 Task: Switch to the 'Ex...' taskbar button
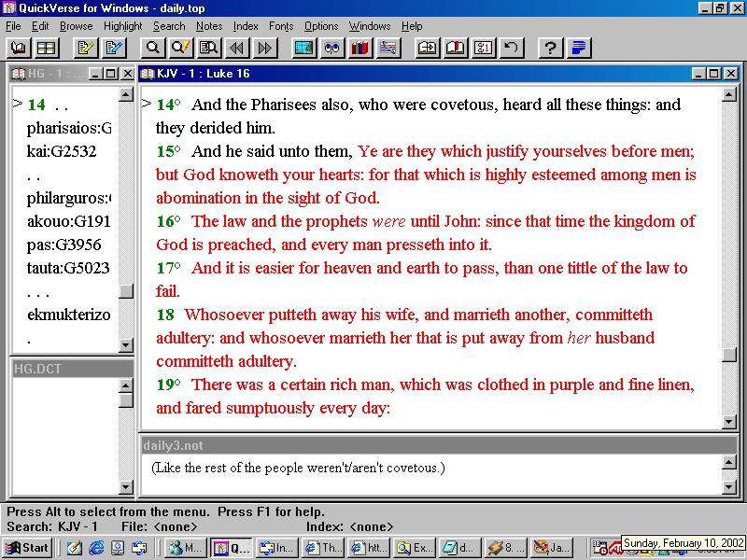(x=415, y=548)
